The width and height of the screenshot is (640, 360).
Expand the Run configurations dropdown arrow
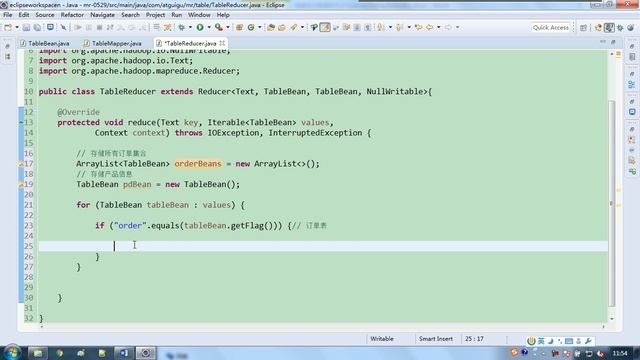click(x=209, y=27)
